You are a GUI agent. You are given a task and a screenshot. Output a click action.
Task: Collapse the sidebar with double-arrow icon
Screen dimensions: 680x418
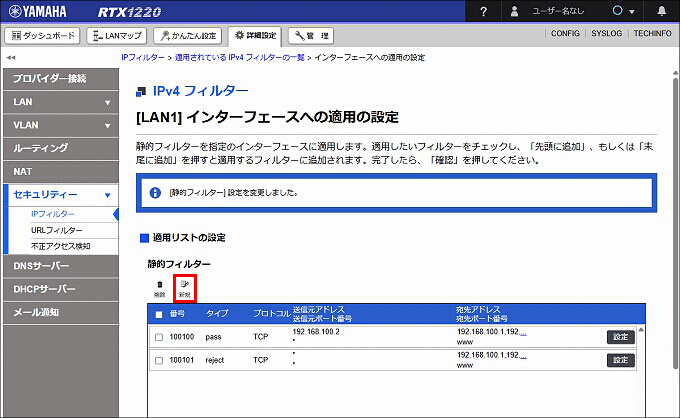pos(11,57)
